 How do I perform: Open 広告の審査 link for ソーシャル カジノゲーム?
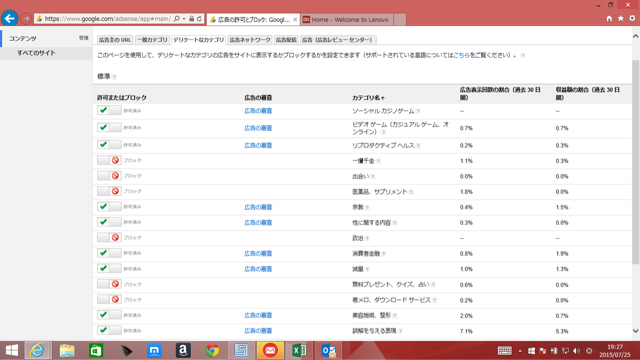258,111
